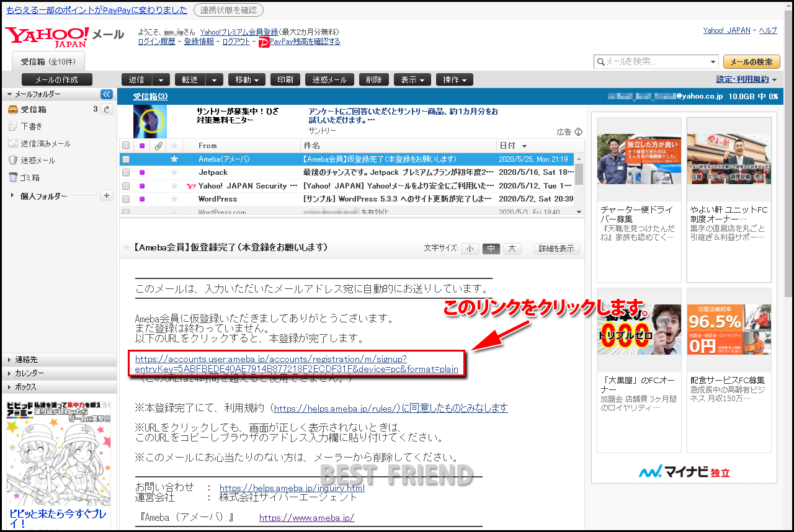This screenshot has height=532, width=794.
Task: Check the Ameba message checkbox
Action: point(126,159)
